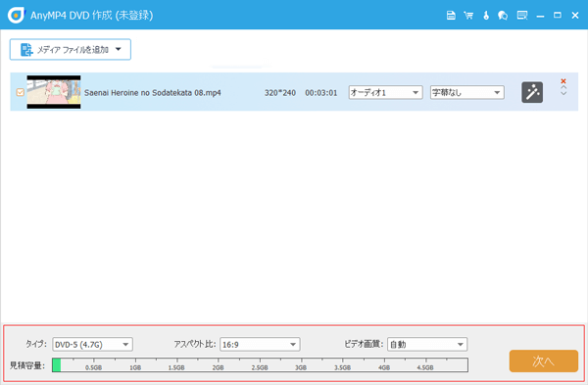This screenshot has width=588, height=385.
Task: Close the AnyMP4 DVD window
Action: tap(575, 16)
